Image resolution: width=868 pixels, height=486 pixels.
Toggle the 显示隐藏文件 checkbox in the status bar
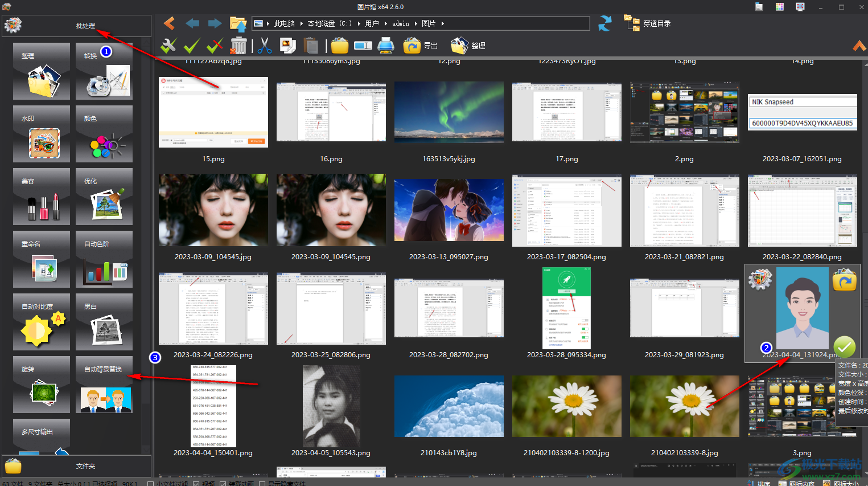(262, 483)
